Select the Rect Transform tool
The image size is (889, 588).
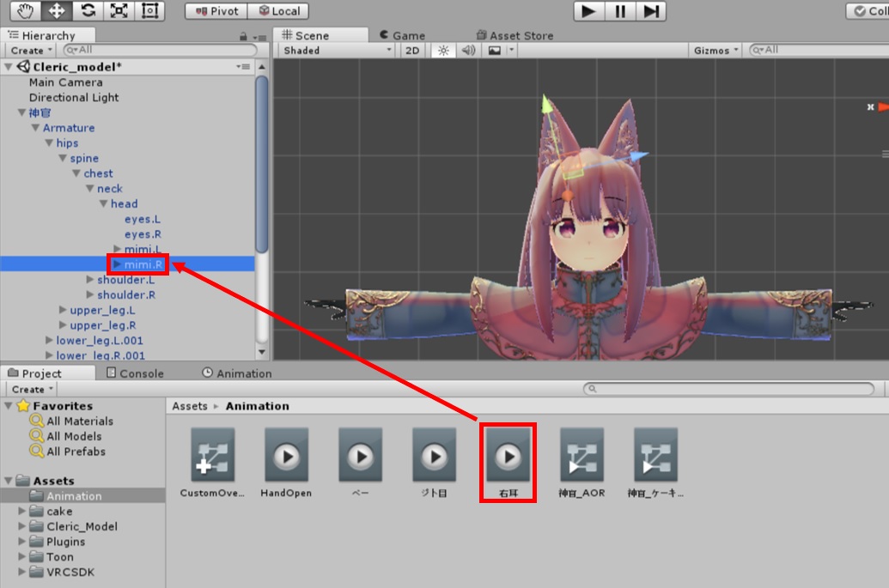(149, 10)
